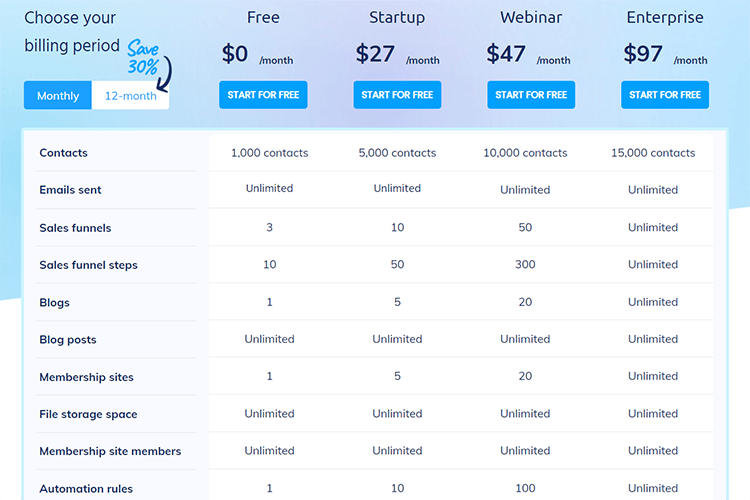This screenshot has width=750, height=500.
Task: Click the 15,000 contacts cell
Action: [653, 153]
